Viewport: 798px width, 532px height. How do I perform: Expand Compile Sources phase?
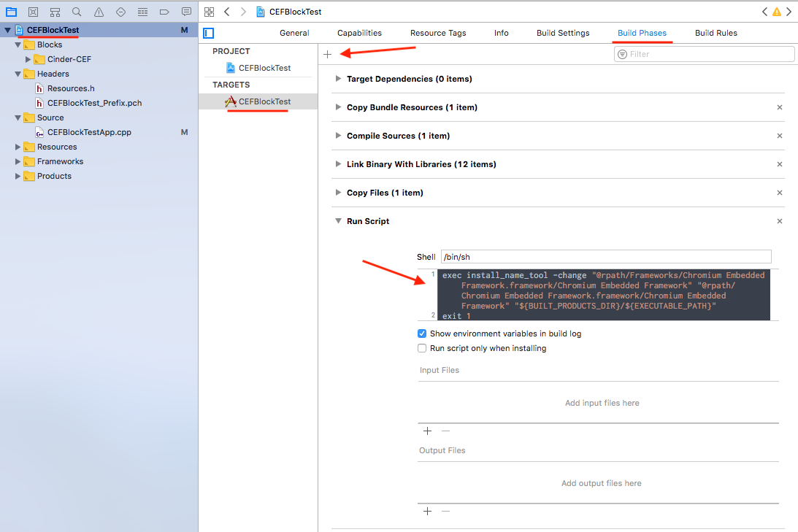coord(338,136)
